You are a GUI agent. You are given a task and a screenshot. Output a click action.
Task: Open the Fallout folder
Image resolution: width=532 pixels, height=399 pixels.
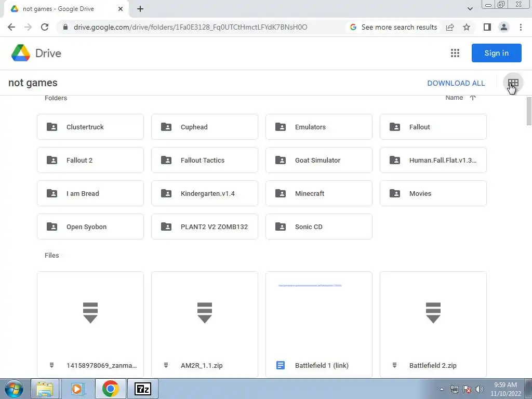tap(433, 127)
